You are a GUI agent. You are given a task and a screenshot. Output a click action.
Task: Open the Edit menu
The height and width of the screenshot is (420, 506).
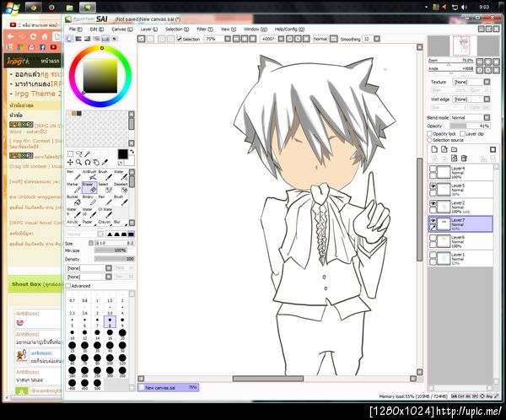pos(96,30)
